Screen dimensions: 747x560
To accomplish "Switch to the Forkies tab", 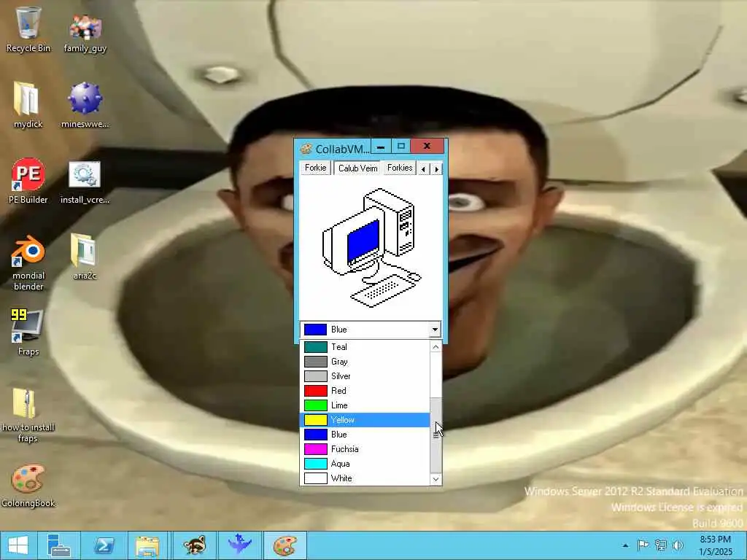I will coord(400,168).
